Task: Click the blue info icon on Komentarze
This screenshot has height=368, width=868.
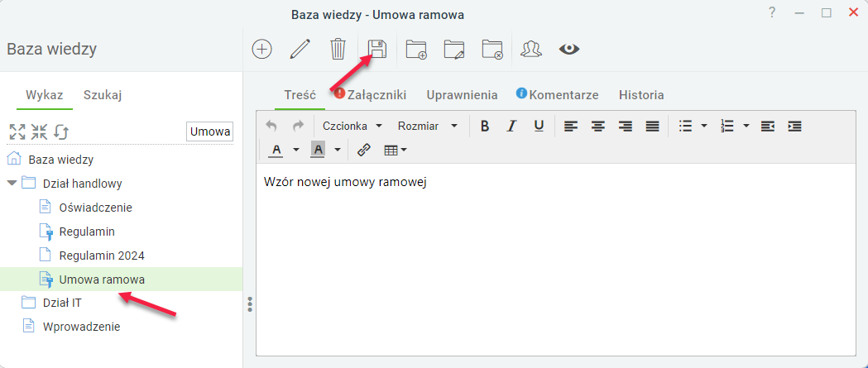Action: pyautogui.click(x=521, y=93)
